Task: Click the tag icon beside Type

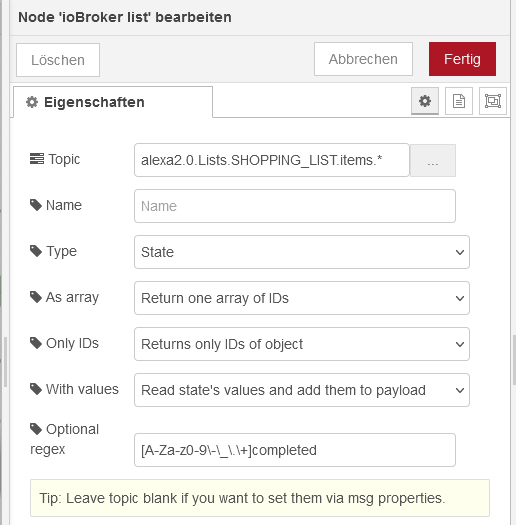Action: [x=36, y=251]
